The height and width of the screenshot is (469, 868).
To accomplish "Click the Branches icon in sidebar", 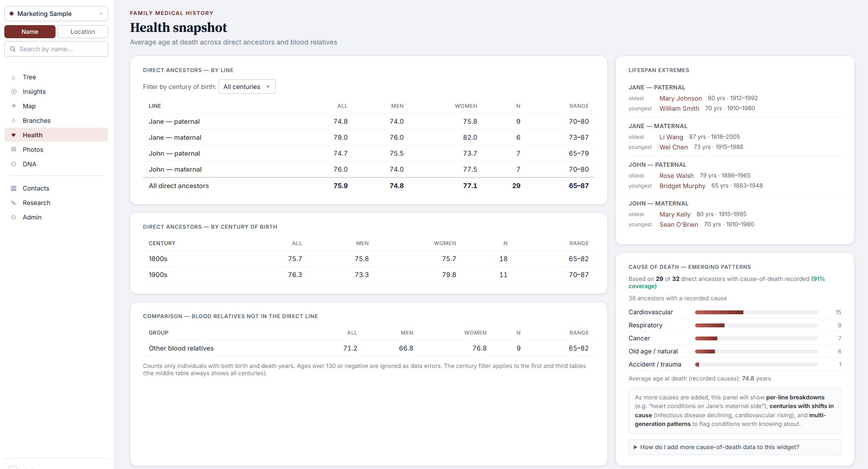I will click(x=14, y=121).
